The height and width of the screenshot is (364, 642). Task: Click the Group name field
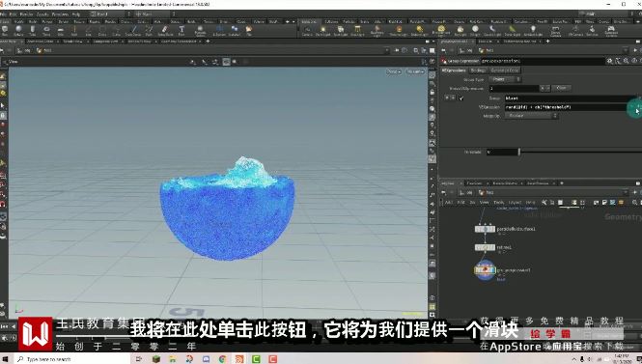571,98
